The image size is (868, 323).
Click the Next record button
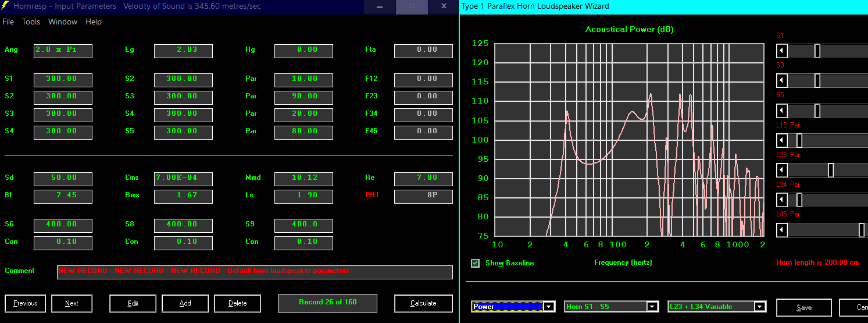(x=72, y=303)
